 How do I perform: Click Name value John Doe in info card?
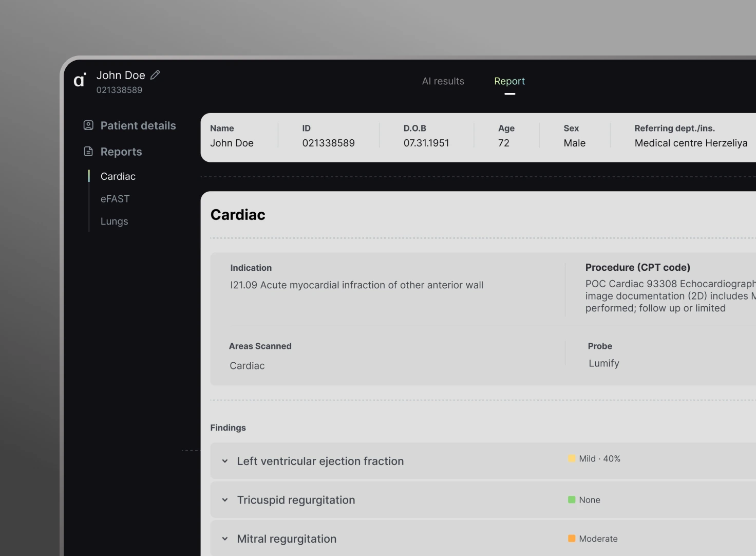[x=232, y=143]
